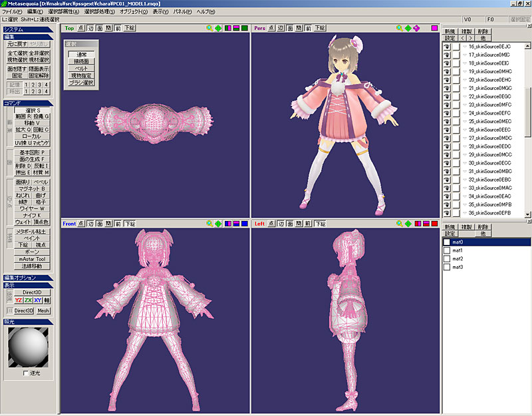Open the ファイル(F) menu
532x416 pixels.
point(13,11)
